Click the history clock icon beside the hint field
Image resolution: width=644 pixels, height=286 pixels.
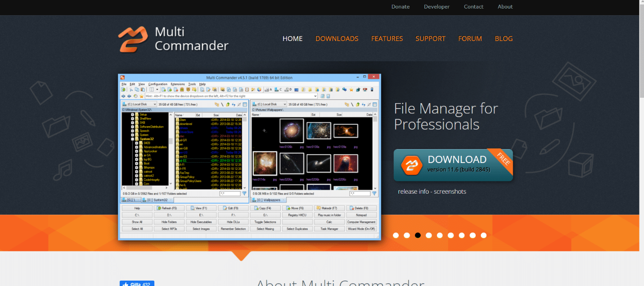(135, 96)
